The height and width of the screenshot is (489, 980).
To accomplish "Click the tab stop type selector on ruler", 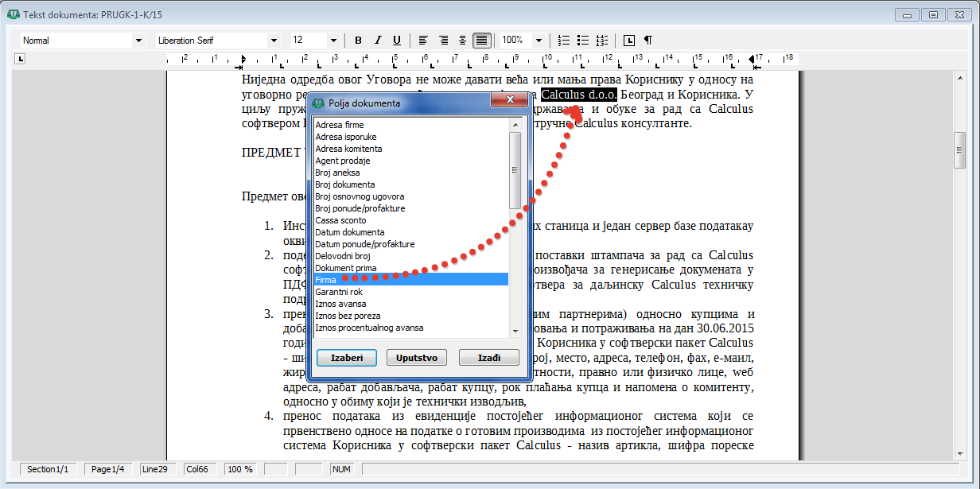I will click(x=21, y=58).
